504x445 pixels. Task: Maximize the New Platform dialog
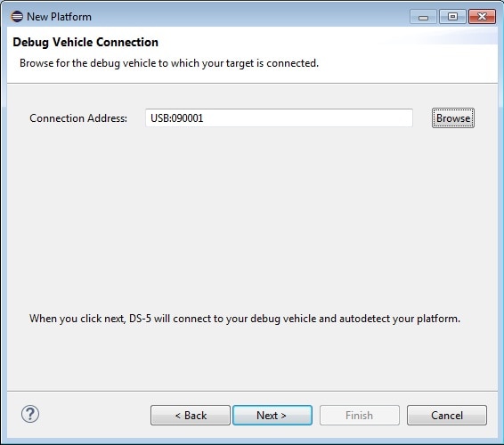(452, 17)
